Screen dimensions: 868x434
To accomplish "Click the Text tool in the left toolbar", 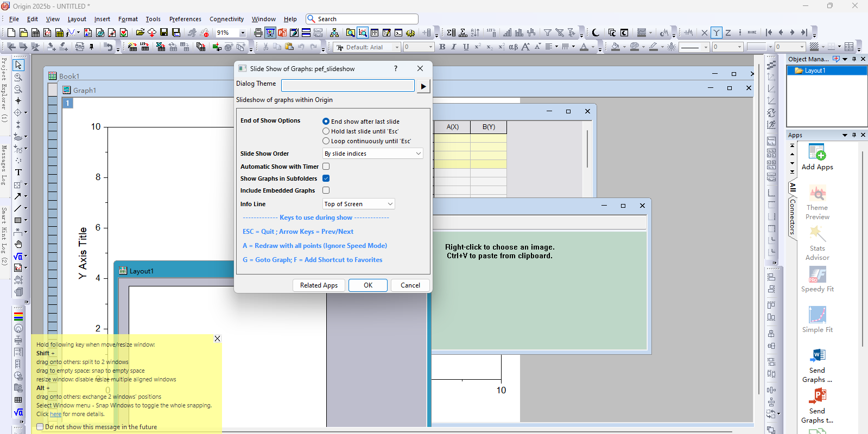I will [x=18, y=173].
